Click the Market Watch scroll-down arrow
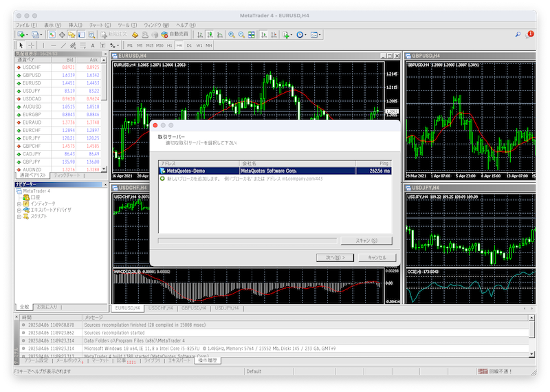550x392 pixels. click(x=104, y=169)
